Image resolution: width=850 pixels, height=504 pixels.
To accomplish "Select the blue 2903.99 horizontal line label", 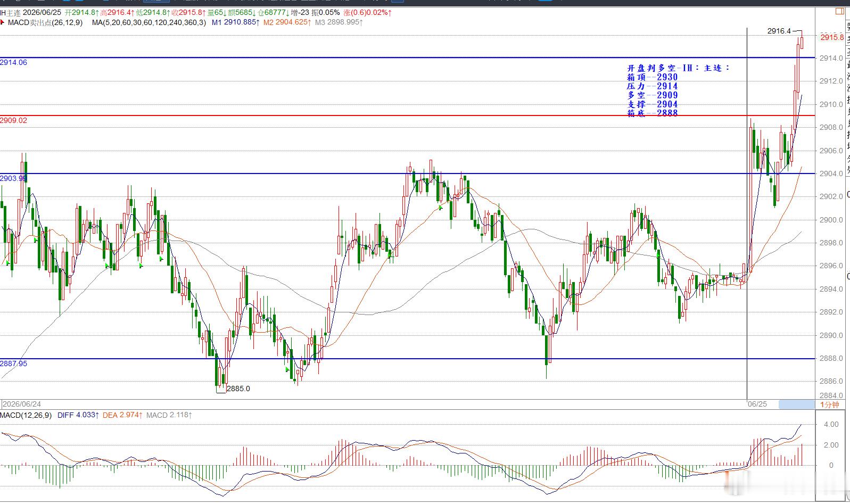I will (13, 178).
